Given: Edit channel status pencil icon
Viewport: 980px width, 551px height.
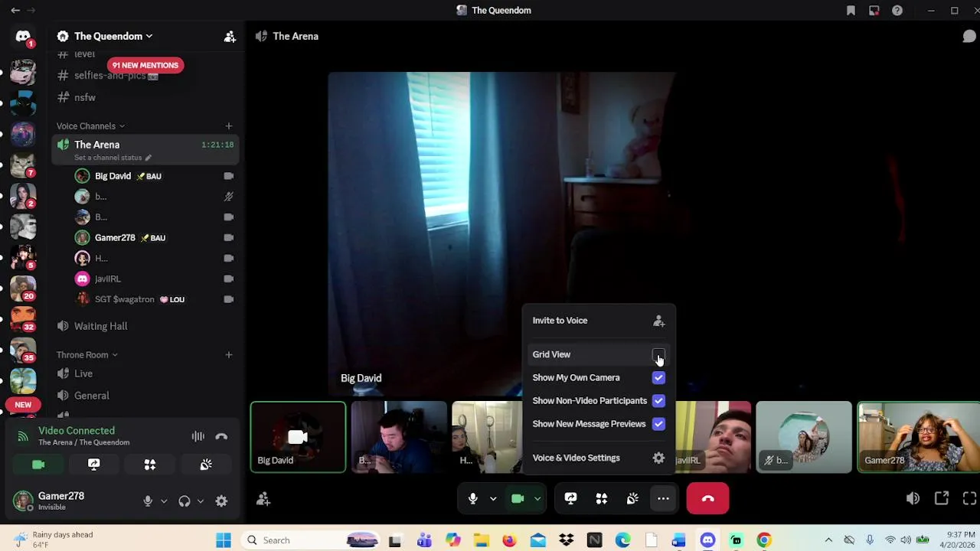Looking at the screenshot, I should [x=149, y=158].
